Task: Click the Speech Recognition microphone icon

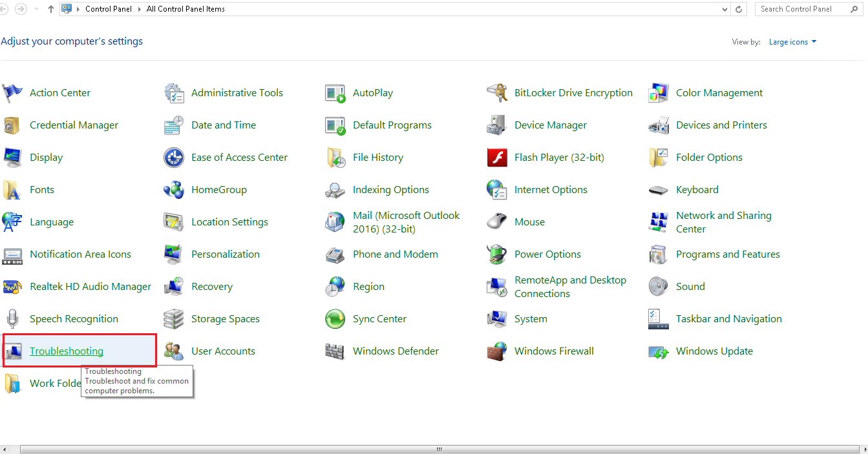Action: [x=12, y=319]
